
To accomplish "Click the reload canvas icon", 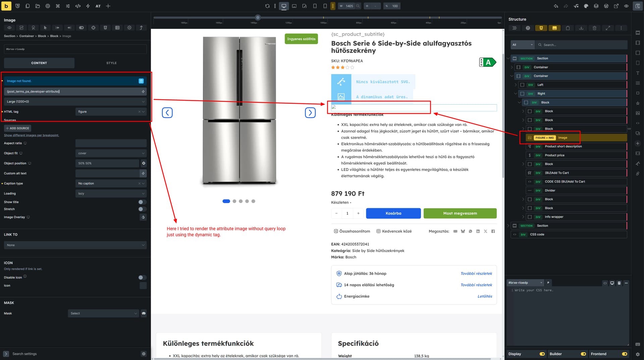I will pyautogui.click(x=267, y=6).
